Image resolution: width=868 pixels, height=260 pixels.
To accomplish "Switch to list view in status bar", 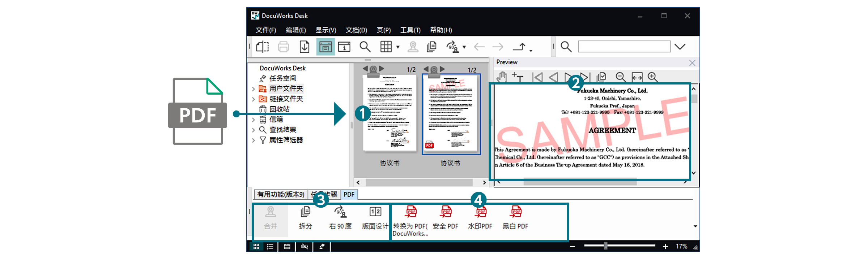I will coord(270,247).
